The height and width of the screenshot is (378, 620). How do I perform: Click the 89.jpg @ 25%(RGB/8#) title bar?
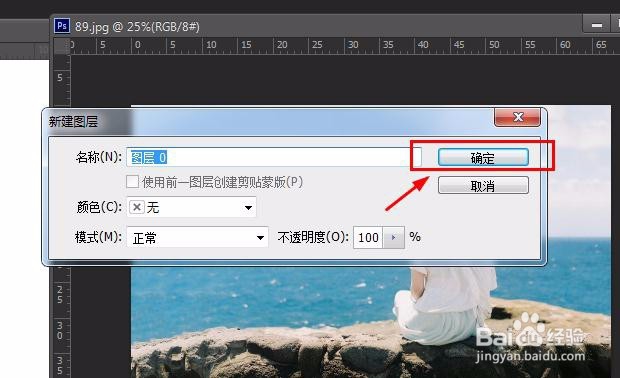(x=137, y=26)
